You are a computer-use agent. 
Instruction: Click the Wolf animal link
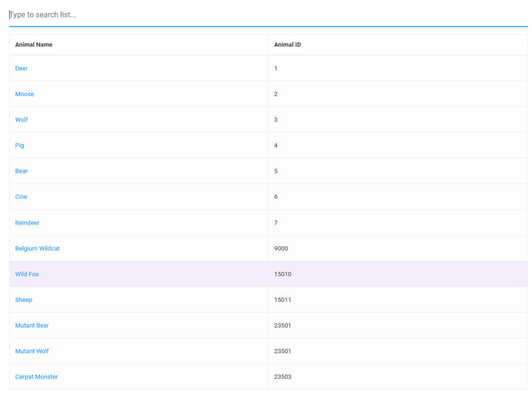(21, 120)
